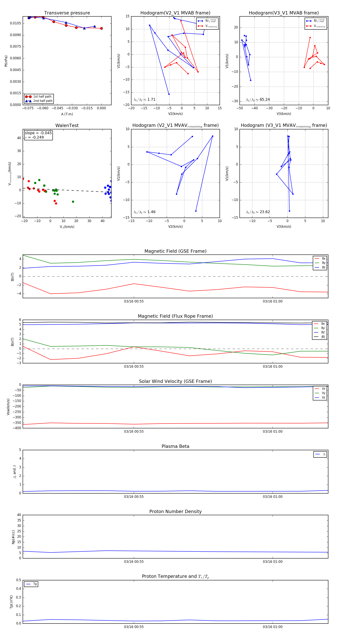Click the 'Vsw(km/s)' y-axis label
Image resolution: width=351 pixels, height=644 pixels.
pos(8,407)
